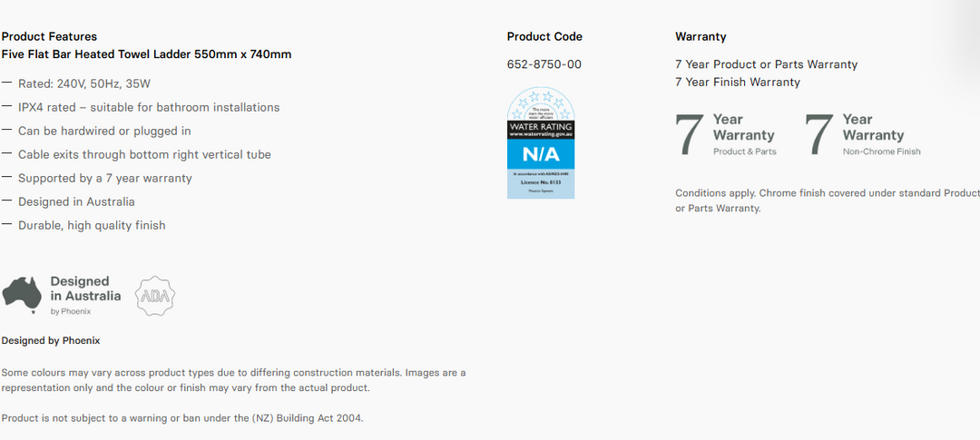Click the 7 Year Product & Parts Warranty badge
This screenshot has height=440, width=980.
[726, 135]
